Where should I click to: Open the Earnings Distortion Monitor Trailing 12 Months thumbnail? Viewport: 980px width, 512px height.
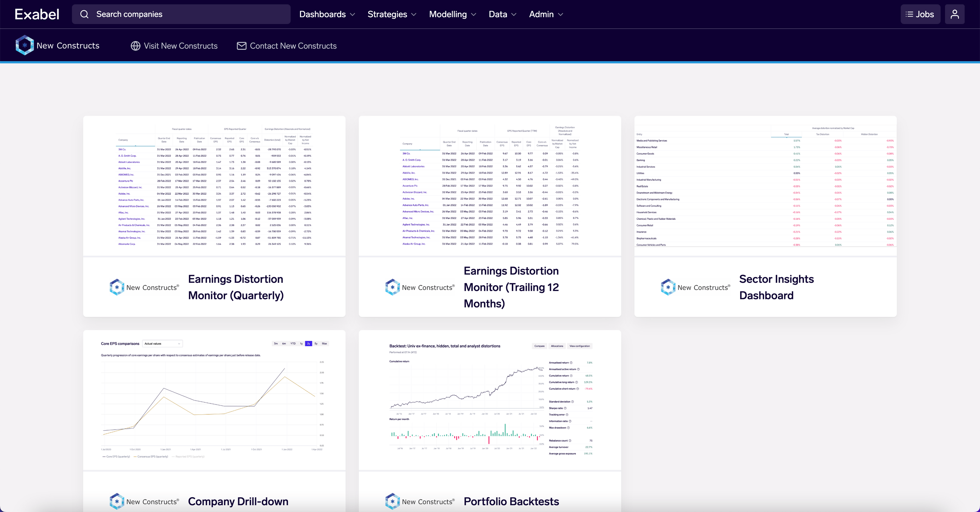490,186
